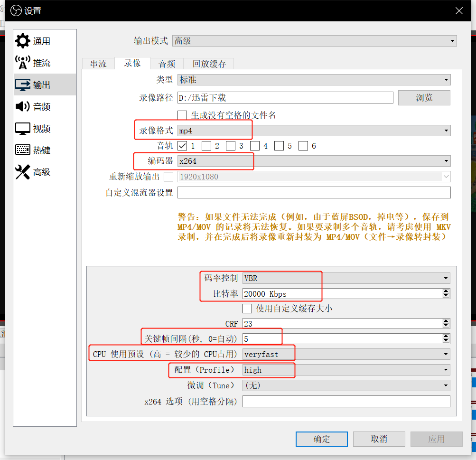This screenshot has height=460, width=476.
Task: Select the Video display icon
Action: pyautogui.click(x=22, y=129)
